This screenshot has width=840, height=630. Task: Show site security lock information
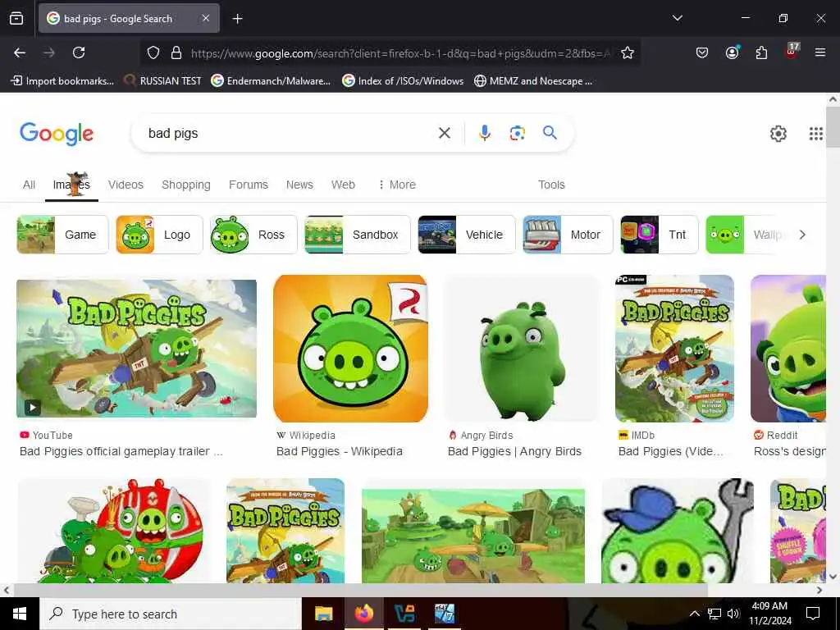pyautogui.click(x=176, y=52)
